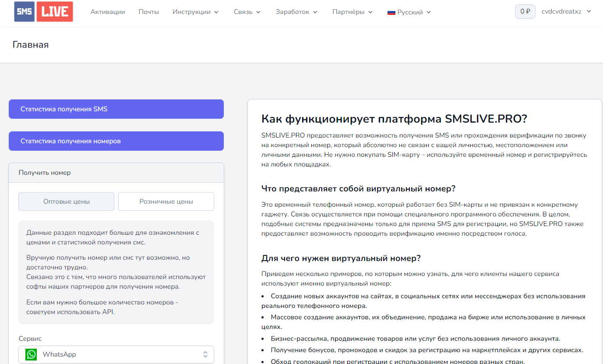Screen dimensions: 603x364
Task: Click heading Как функционирует платформа SMSLIVE.PRO?
Action: (x=394, y=119)
